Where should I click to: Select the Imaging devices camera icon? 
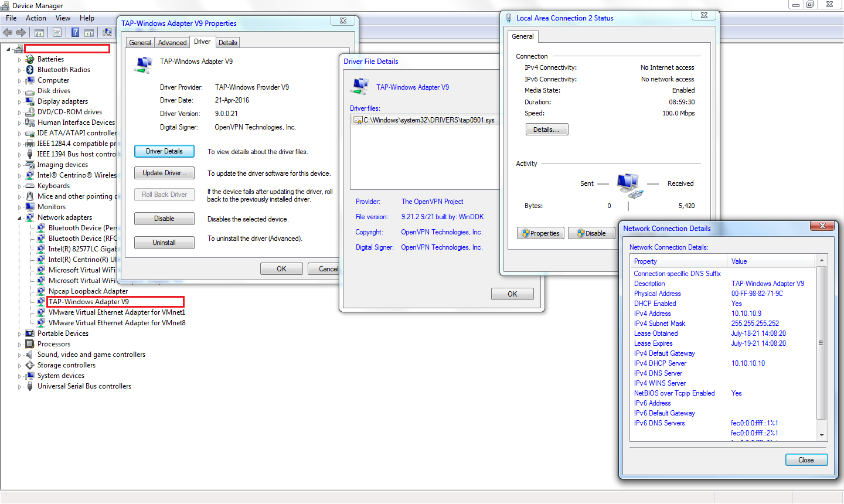30,165
